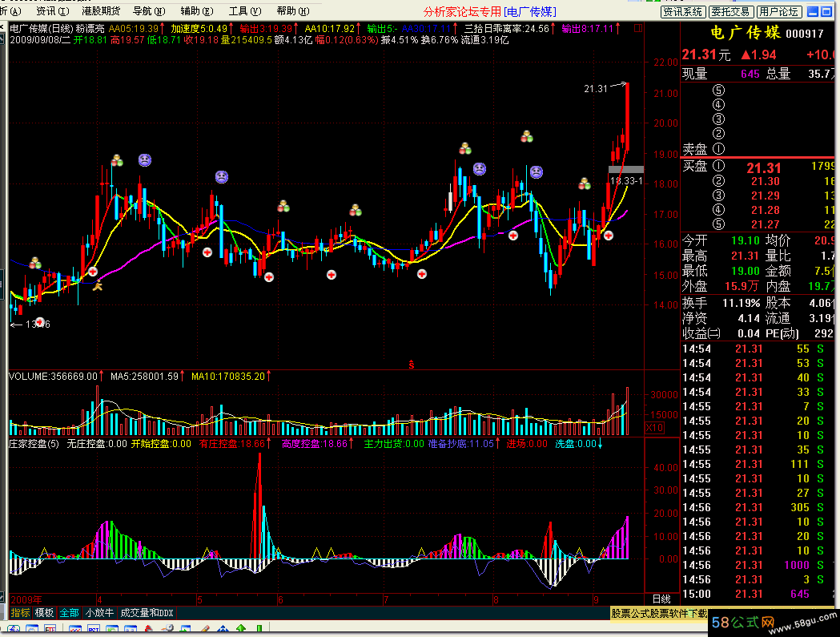This screenshot has width=840, height=637.
Task: Open the 港股期货 menu
Action: 101,10
